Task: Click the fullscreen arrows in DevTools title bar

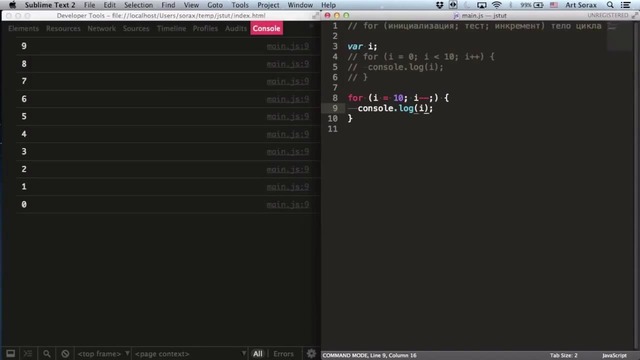Action: (316, 16)
